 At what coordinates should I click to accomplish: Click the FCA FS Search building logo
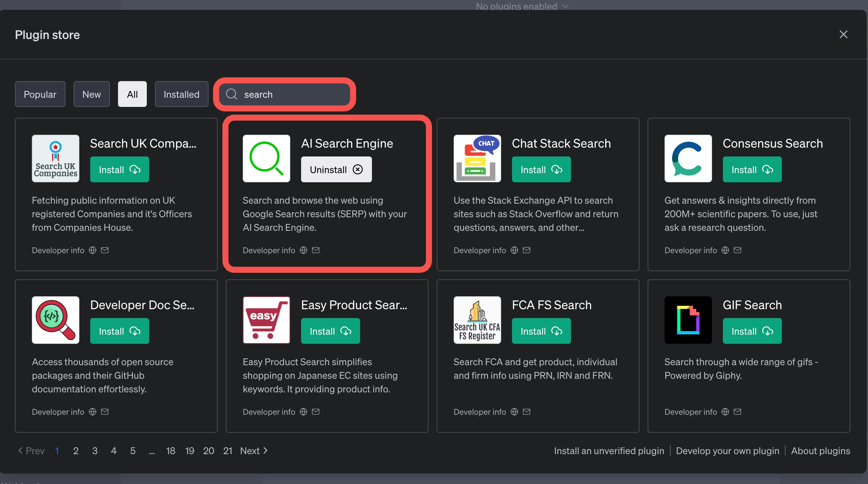477,320
